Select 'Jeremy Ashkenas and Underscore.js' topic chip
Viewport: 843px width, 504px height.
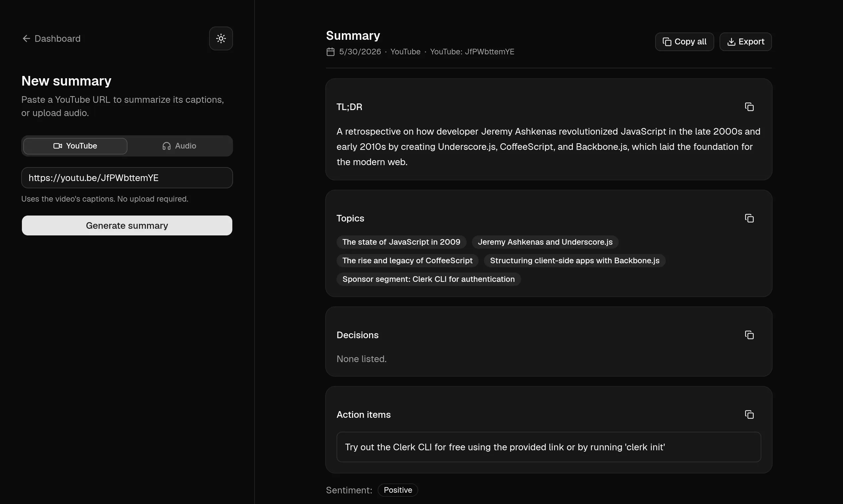pos(545,242)
